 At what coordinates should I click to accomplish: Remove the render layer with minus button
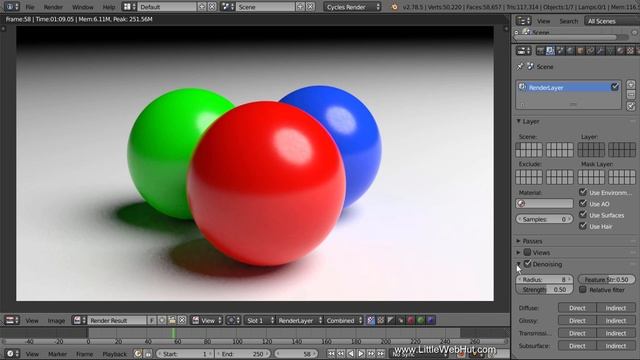[x=631, y=95]
